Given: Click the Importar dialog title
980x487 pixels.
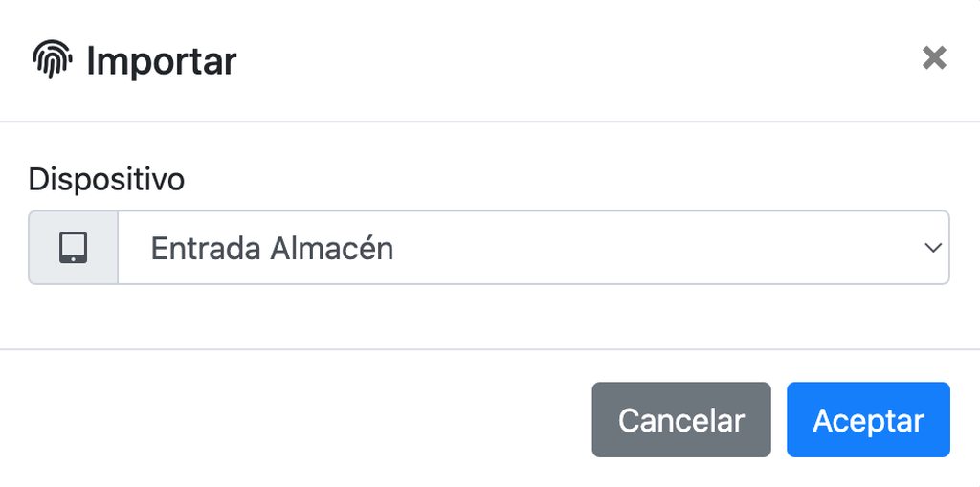Looking at the screenshot, I should (161, 61).
